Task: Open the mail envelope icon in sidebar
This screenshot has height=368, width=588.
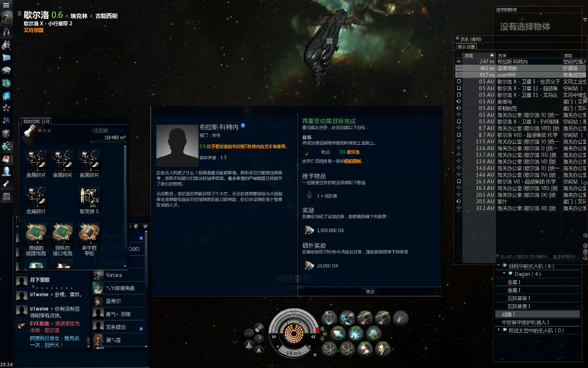Action: click(x=6, y=58)
